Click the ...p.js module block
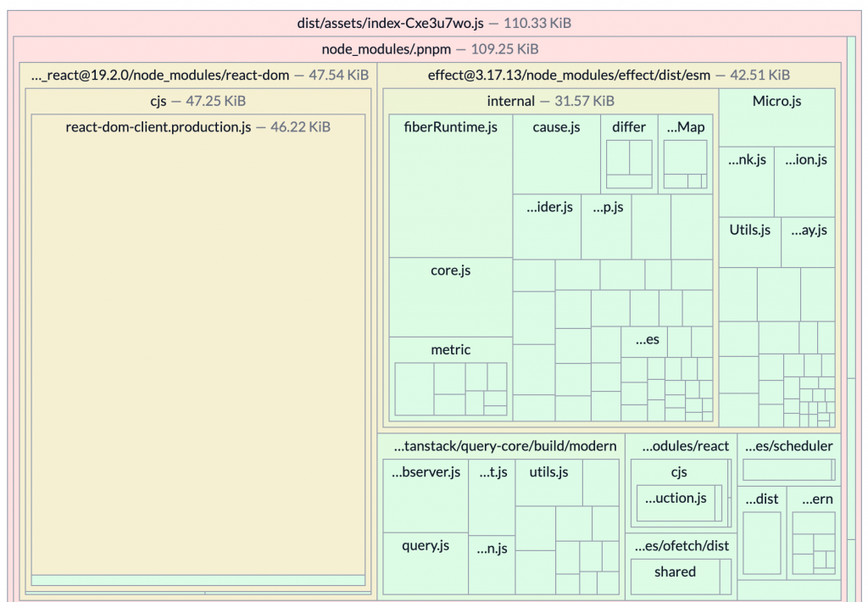The image size is (868, 602). click(606, 226)
